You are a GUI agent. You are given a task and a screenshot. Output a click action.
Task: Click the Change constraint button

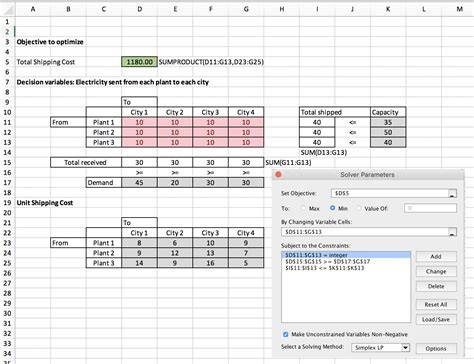click(x=436, y=271)
